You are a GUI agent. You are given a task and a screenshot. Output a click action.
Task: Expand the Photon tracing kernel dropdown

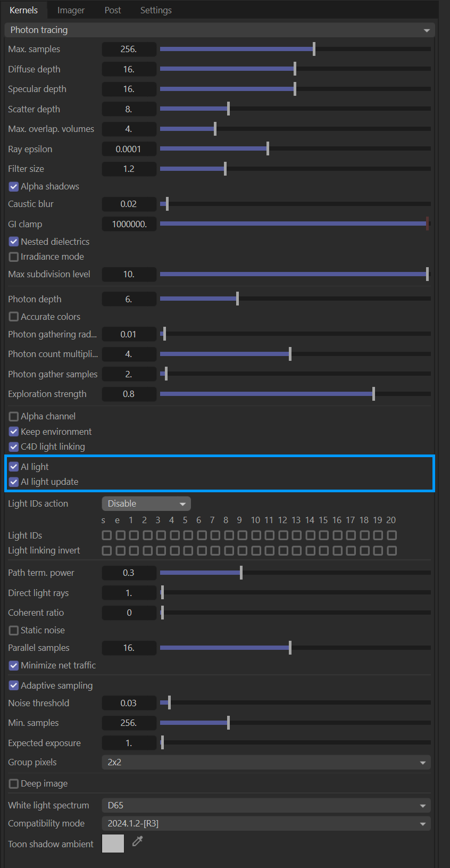pos(219,30)
